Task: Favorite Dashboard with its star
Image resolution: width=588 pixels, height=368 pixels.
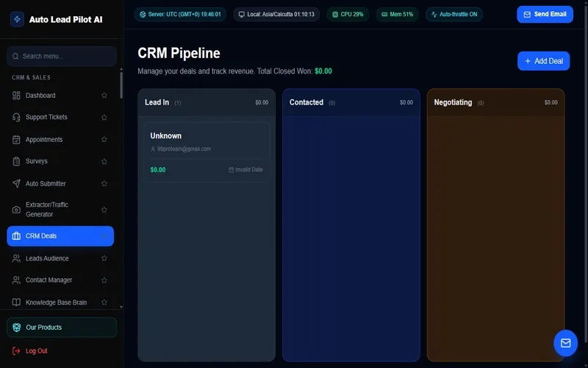Action: pyautogui.click(x=104, y=96)
